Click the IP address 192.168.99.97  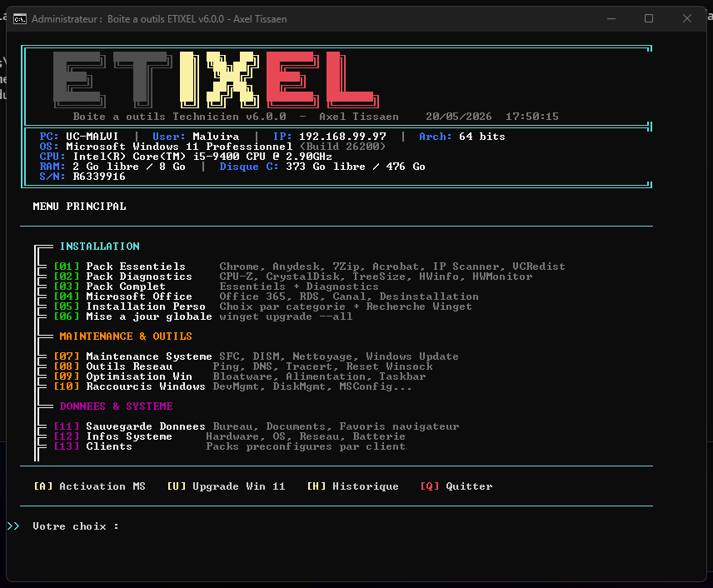(x=342, y=137)
